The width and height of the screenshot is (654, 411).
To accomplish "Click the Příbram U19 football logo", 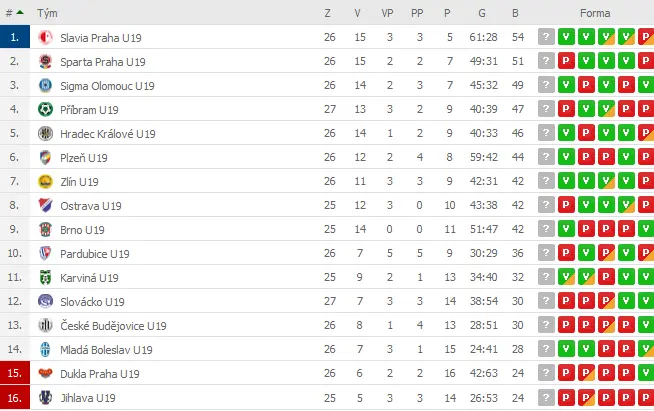I will pyautogui.click(x=45, y=110).
